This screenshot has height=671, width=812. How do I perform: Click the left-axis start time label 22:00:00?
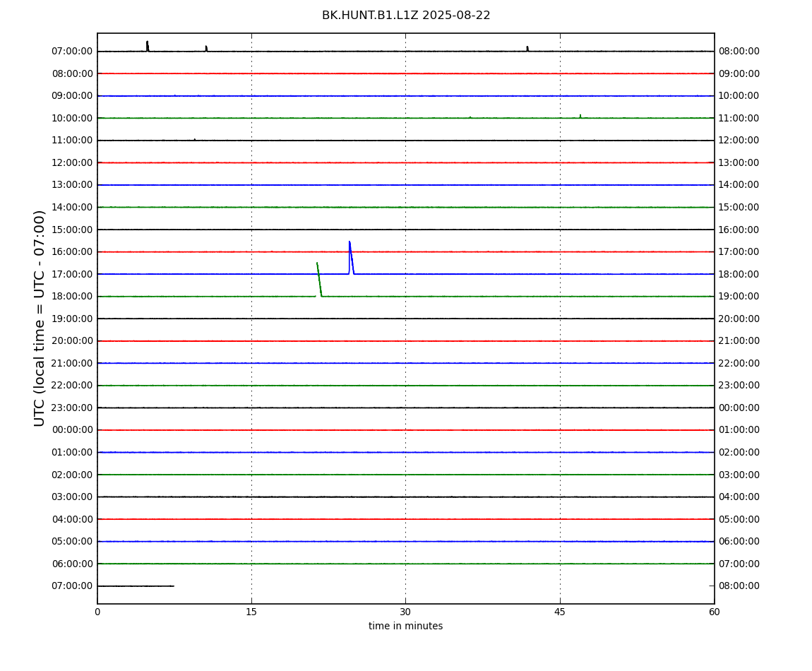pos(72,386)
